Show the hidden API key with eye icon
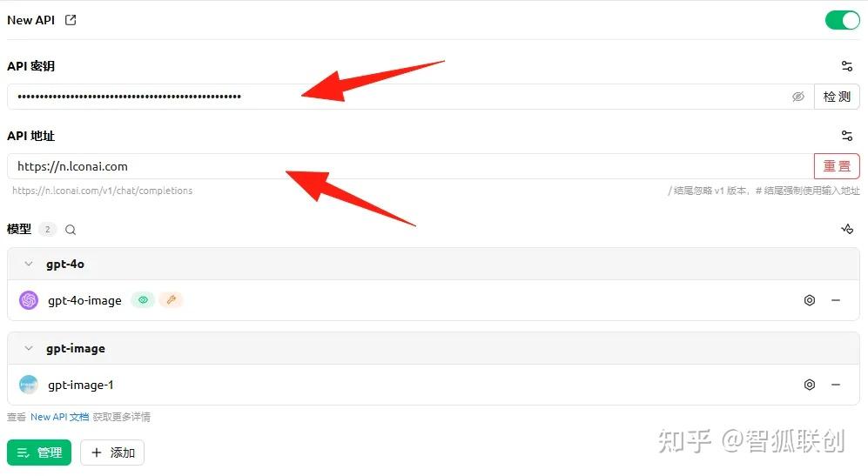Viewport: 868px width, 476px height. (x=797, y=97)
